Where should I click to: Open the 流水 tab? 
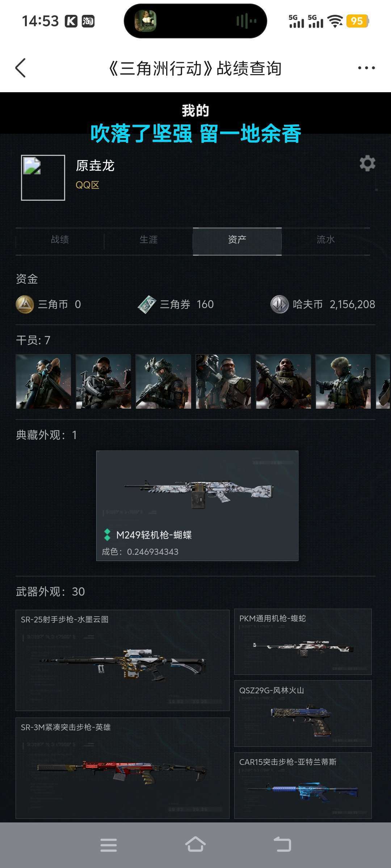pos(326,239)
